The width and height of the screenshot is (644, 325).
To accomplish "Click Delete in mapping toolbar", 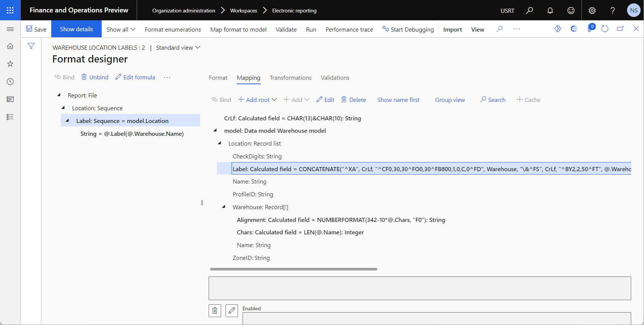I will (x=354, y=100).
